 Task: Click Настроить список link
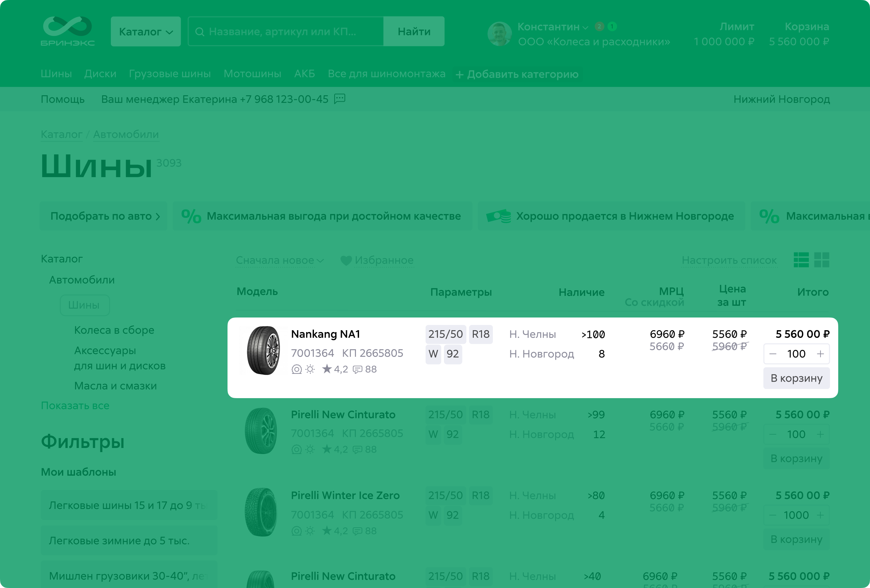click(729, 260)
